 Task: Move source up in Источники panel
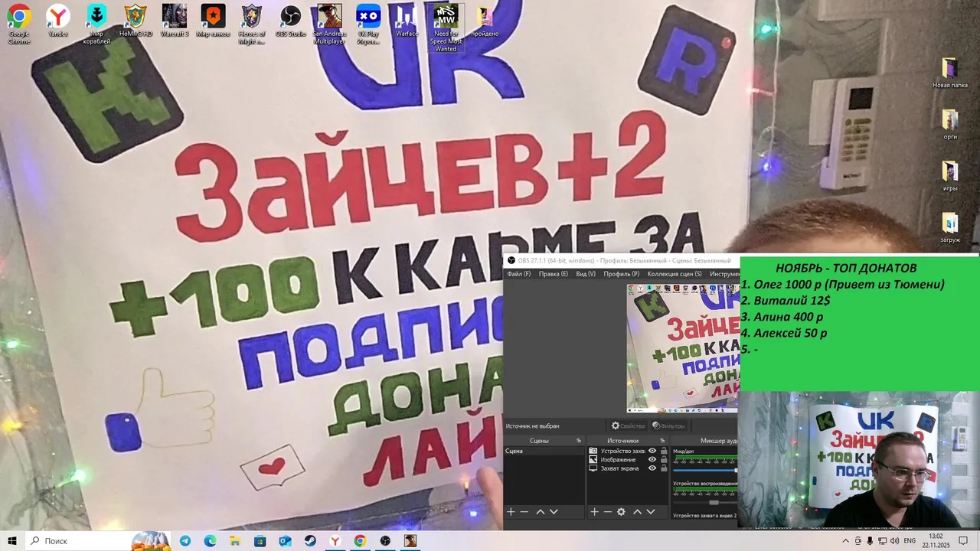(x=637, y=511)
